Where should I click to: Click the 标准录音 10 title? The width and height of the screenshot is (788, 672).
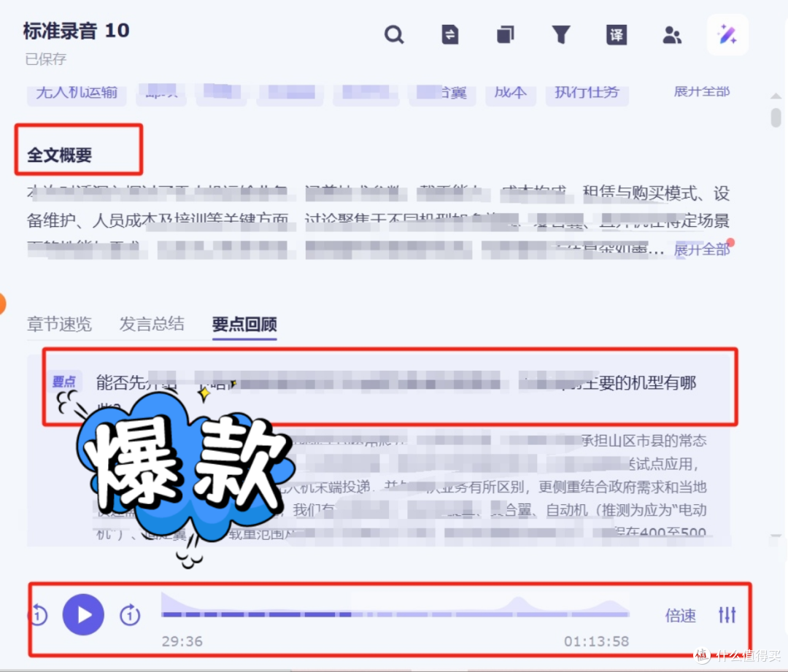coord(77,31)
